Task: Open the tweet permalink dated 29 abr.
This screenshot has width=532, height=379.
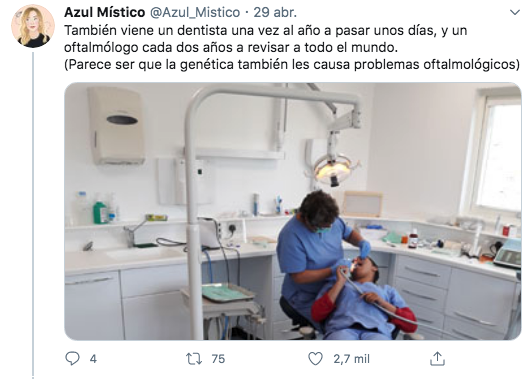Action: pyautogui.click(x=275, y=13)
